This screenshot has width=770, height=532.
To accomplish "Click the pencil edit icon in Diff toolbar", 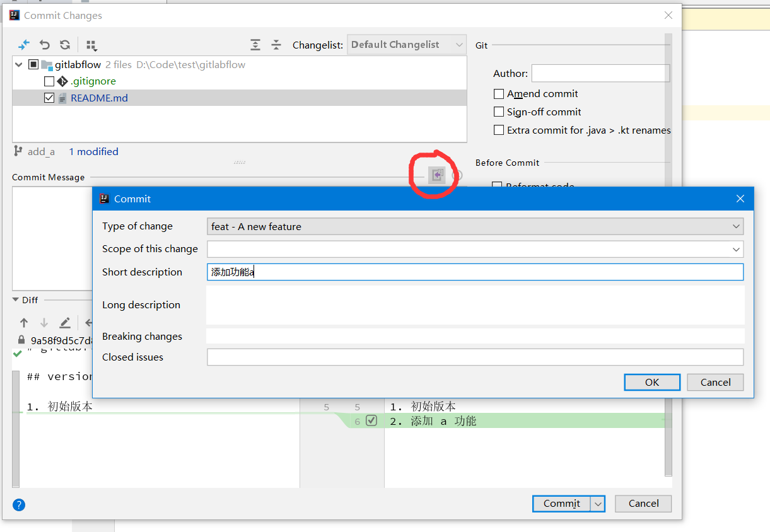I will pos(65,323).
